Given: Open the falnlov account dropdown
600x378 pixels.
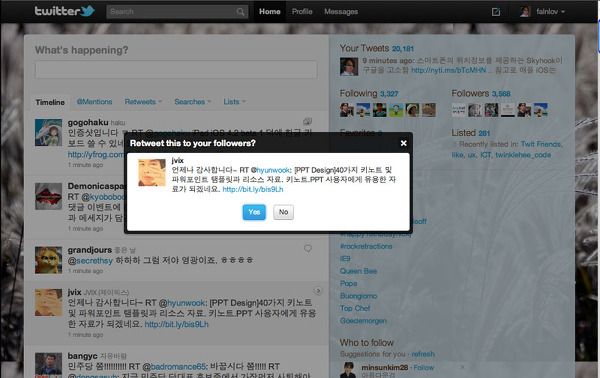Looking at the screenshot, I should point(551,12).
